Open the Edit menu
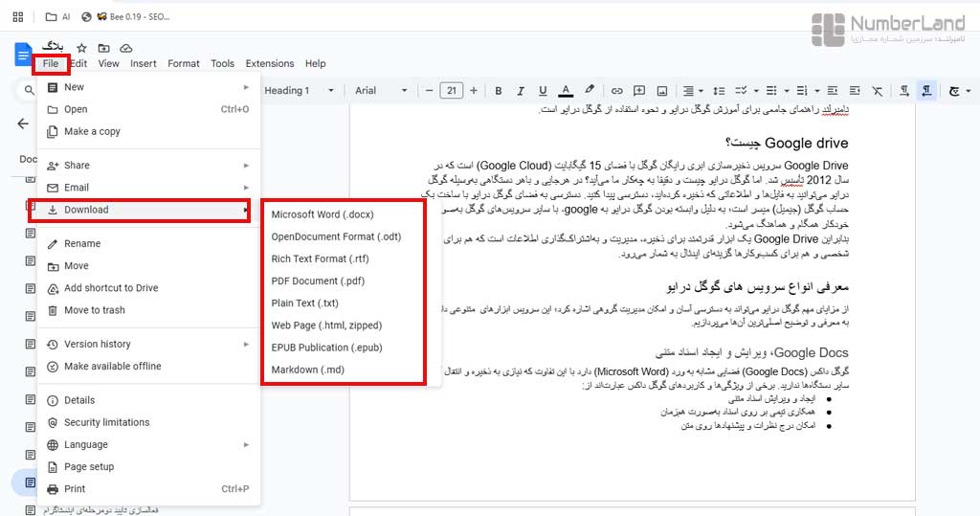The width and height of the screenshot is (980, 516). coord(78,64)
